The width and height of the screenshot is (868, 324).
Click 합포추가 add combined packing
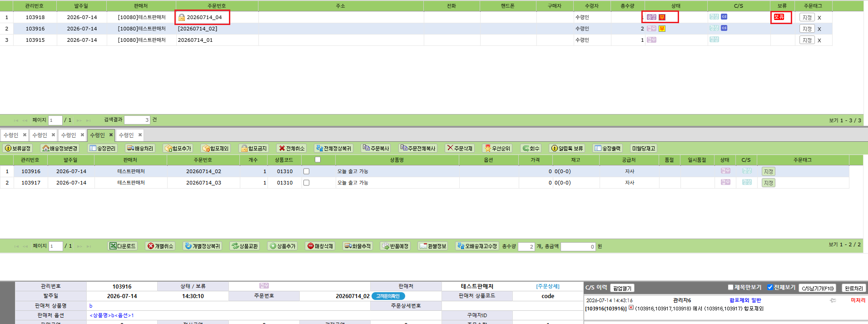pos(178,148)
